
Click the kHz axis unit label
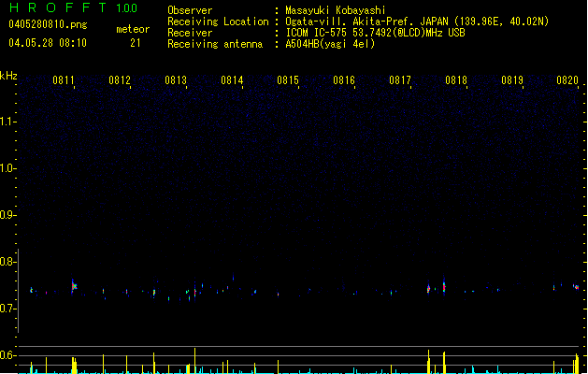[x=8, y=76]
